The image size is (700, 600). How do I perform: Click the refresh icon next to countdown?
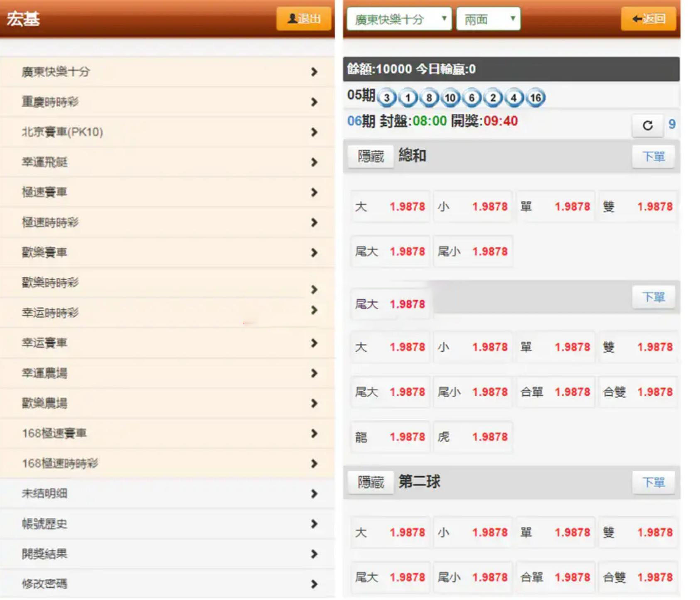647,125
